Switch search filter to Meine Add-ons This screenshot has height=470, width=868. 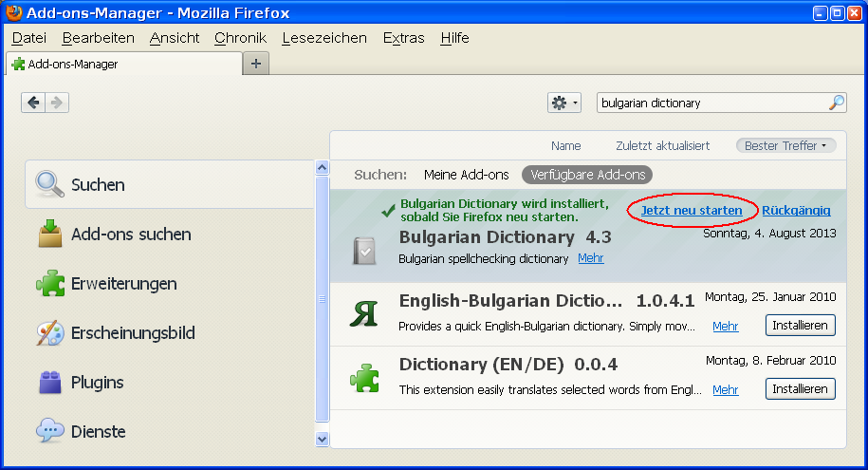click(x=466, y=175)
